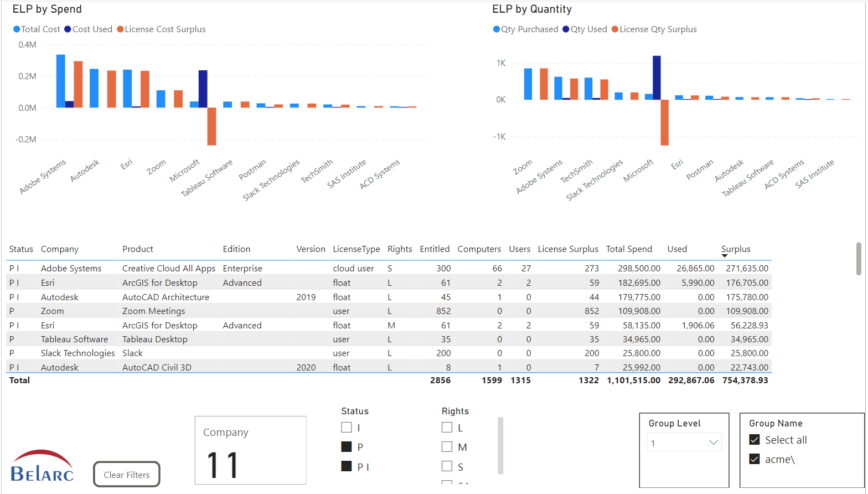This screenshot has height=494, width=868.
Task: Click the Total Cost legend marker
Action: coord(17,29)
